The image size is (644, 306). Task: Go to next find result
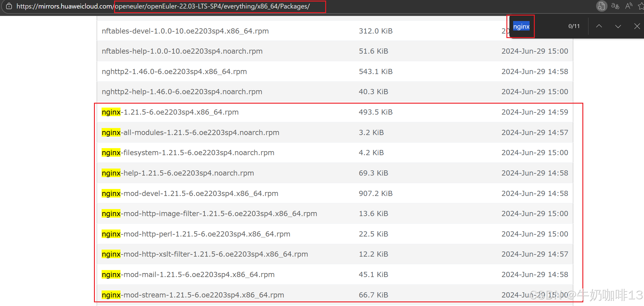click(618, 26)
